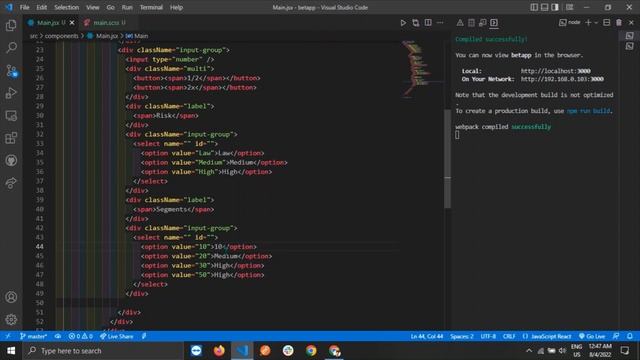
Task: Click Go Live in the status bar
Action: pyautogui.click(x=592, y=336)
